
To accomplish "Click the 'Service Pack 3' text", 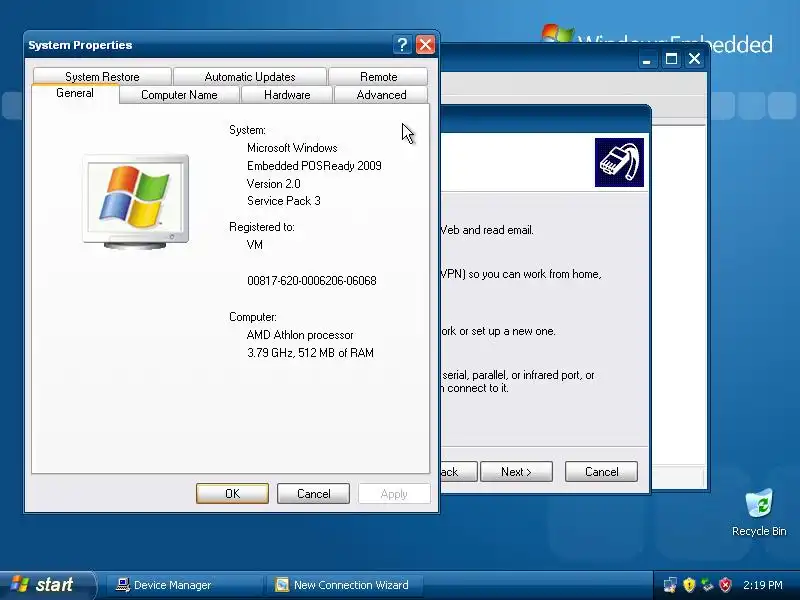I will (284, 201).
